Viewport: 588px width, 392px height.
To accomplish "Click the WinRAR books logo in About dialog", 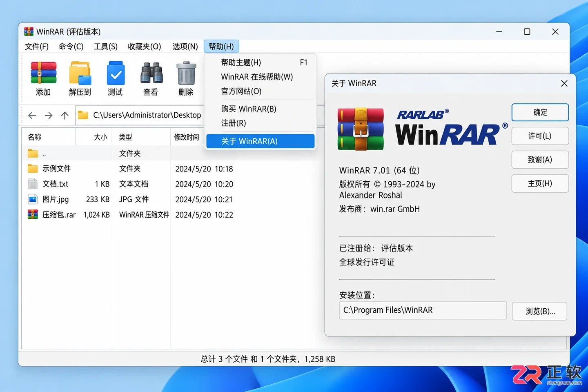I will (361, 129).
